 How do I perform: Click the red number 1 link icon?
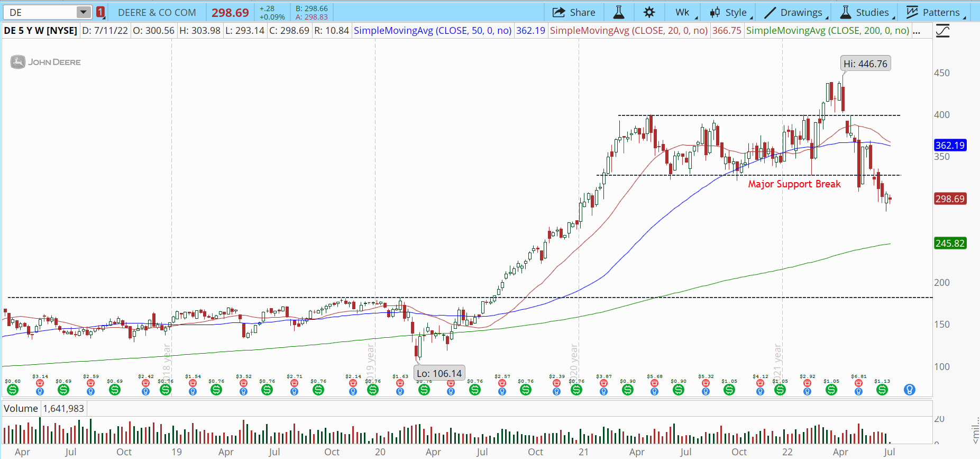point(100,12)
